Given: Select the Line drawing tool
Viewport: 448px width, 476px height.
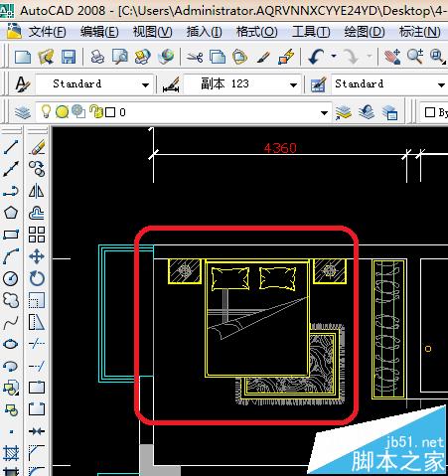Looking at the screenshot, I should click(x=11, y=147).
